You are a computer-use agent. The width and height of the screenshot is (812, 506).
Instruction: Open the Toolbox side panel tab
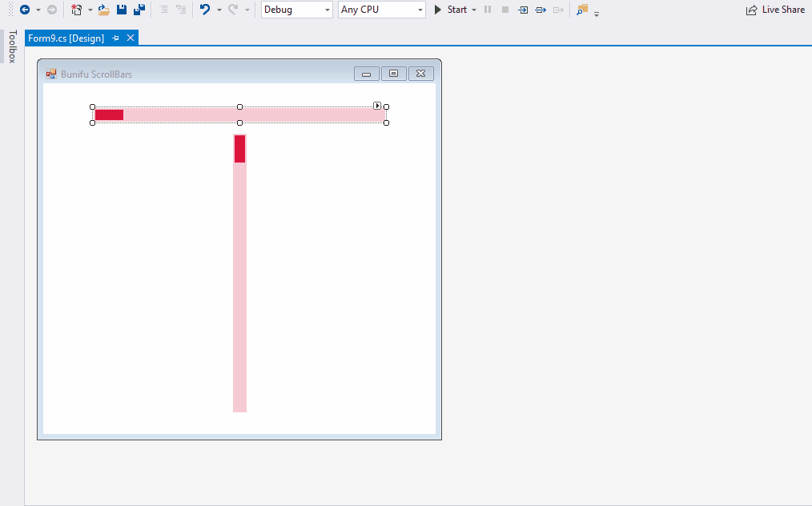coord(12,46)
